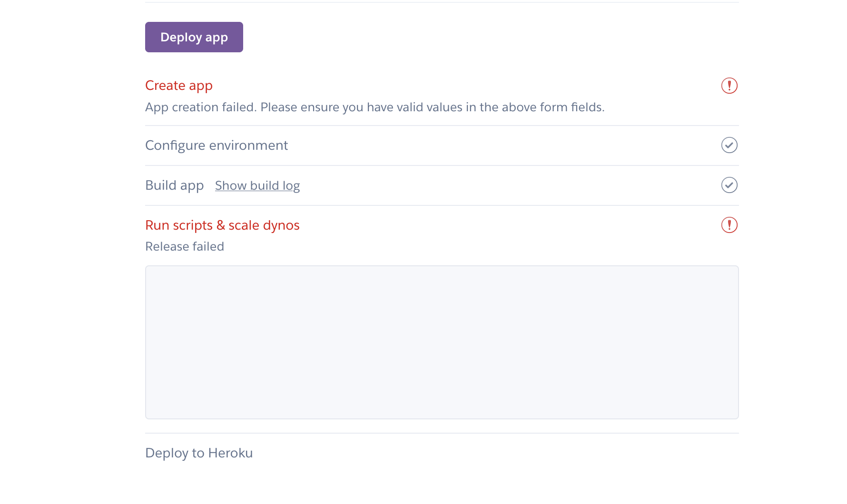Click the success indicator on the Build app step

click(x=729, y=185)
